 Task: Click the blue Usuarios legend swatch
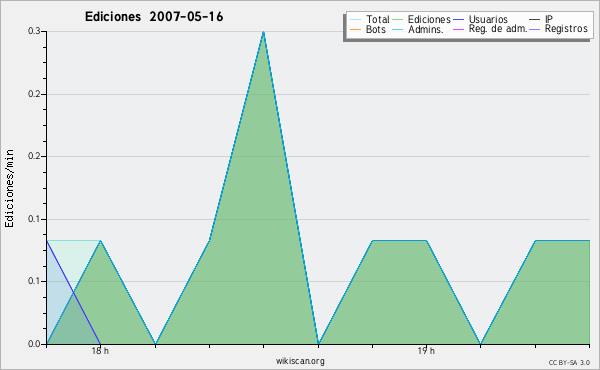point(458,20)
